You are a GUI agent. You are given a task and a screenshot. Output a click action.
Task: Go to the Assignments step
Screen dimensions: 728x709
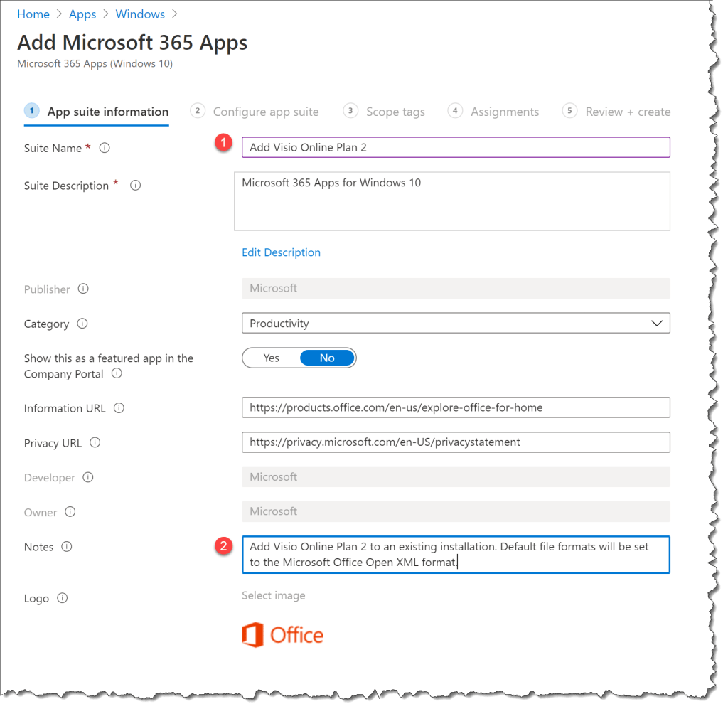pyautogui.click(x=504, y=112)
